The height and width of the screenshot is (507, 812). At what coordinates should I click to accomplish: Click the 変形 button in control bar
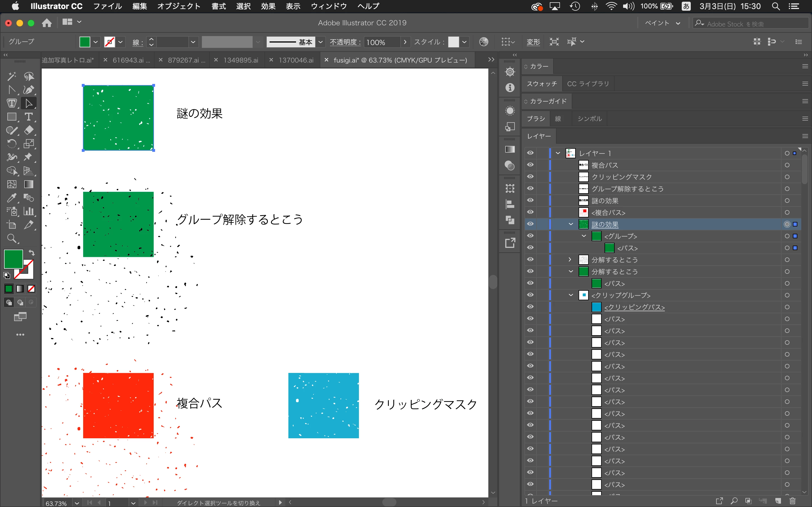pyautogui.click(x=533, y=42)
